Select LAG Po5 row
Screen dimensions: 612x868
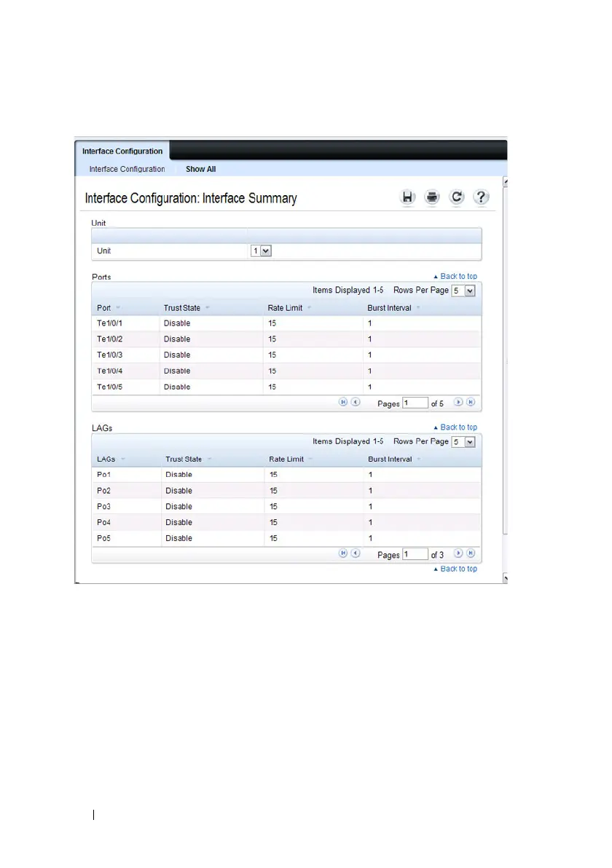pyautogui.click(x=286, y=538)
